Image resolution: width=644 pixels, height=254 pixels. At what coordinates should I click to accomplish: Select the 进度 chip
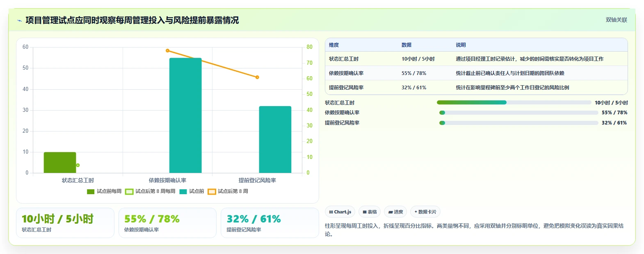pos(395,212)
